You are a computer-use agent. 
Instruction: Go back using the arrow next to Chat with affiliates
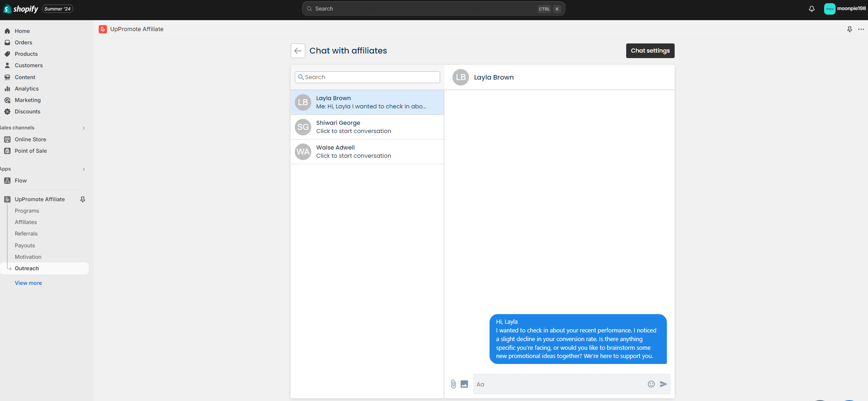(298, 51)
